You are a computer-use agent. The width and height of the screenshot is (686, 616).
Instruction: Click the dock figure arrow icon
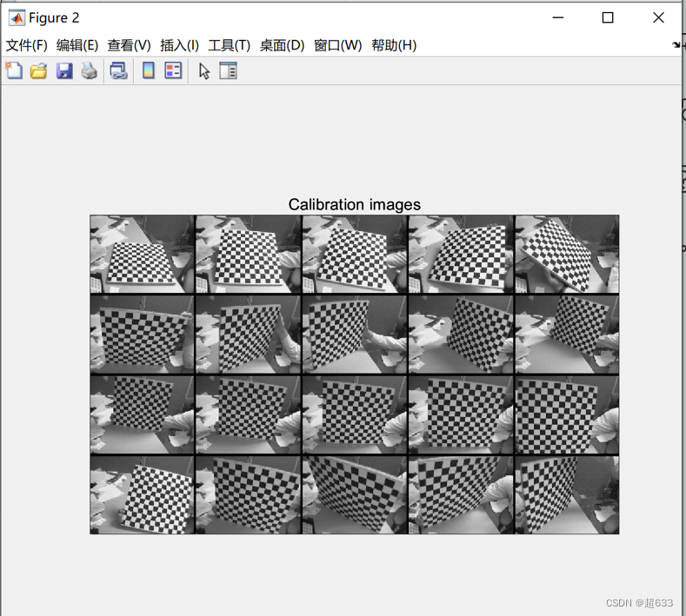[676, 45]
